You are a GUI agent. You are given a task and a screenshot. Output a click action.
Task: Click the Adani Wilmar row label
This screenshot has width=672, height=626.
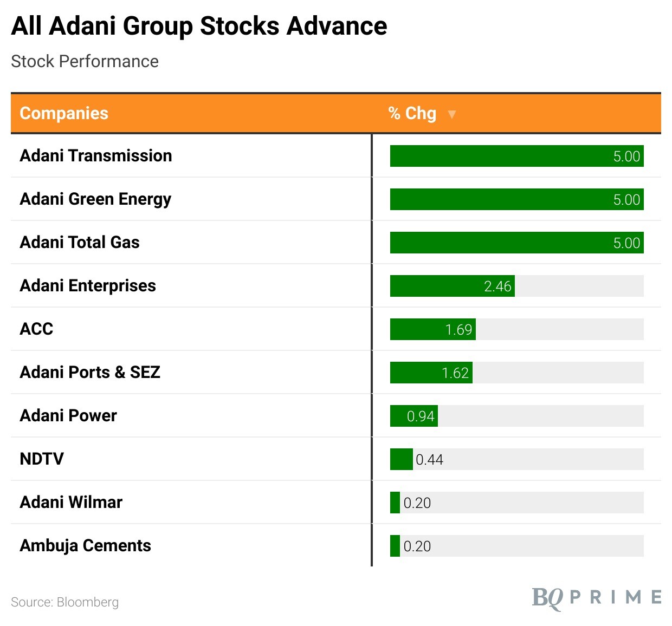(x=71, y=503)
